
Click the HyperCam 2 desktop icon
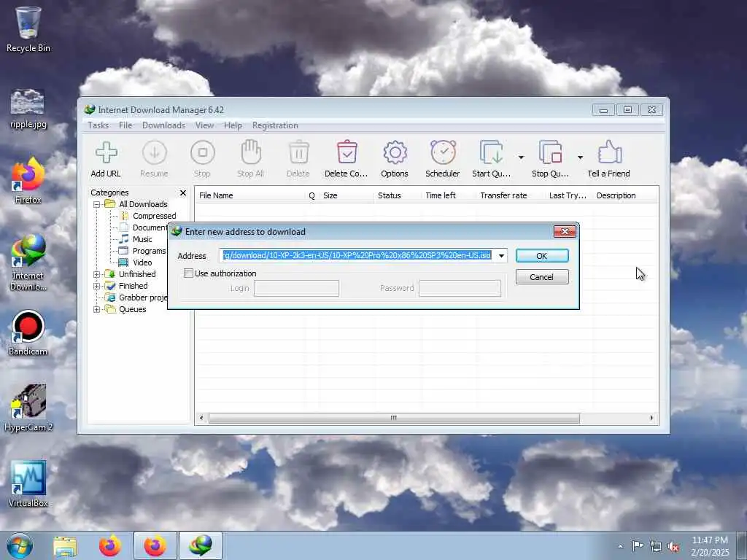[28, 408]
